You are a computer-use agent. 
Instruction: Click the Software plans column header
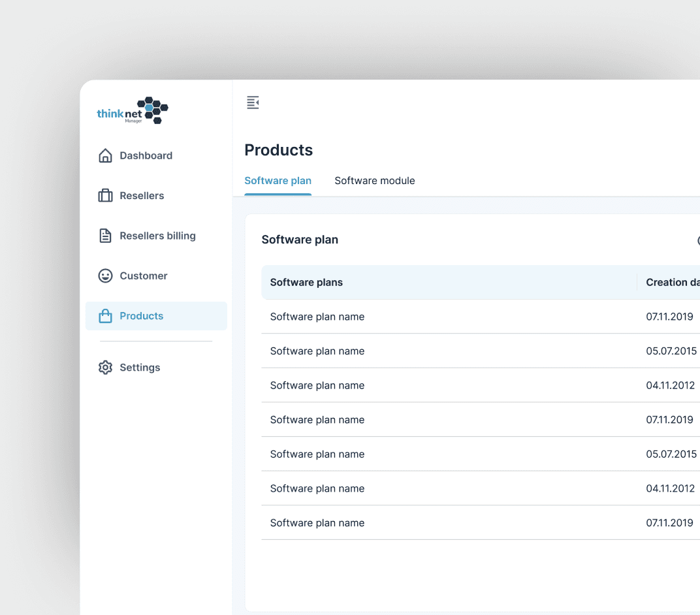[306, 282]
